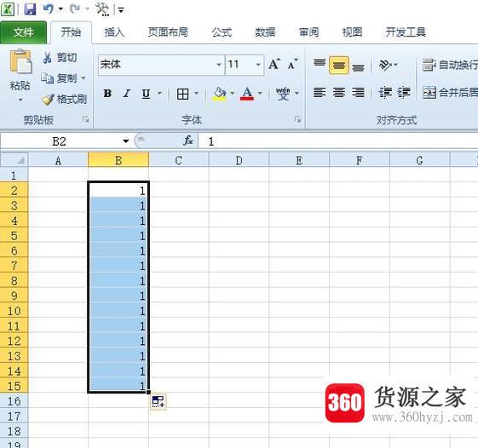Open underline style dropdown arrow
The height and width of the screenshot is (448, 478).
[x=159, y=93]
